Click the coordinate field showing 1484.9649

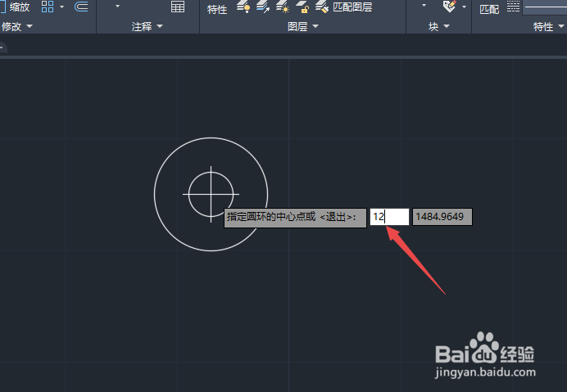[x=442, y=217]
